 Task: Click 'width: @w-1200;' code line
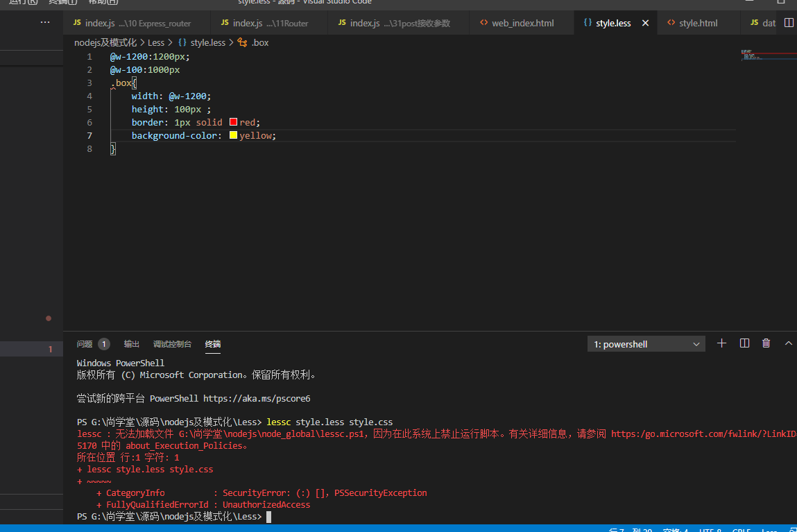171,96
